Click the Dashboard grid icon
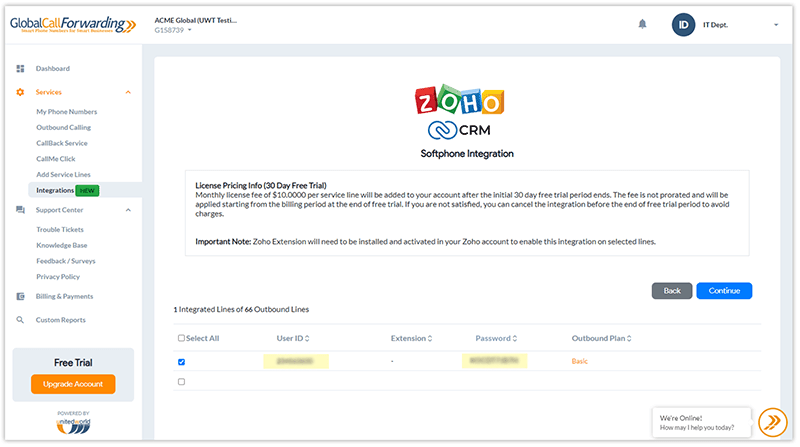The height and width of the screenshot is (447, 800). (x=20, y=68)
